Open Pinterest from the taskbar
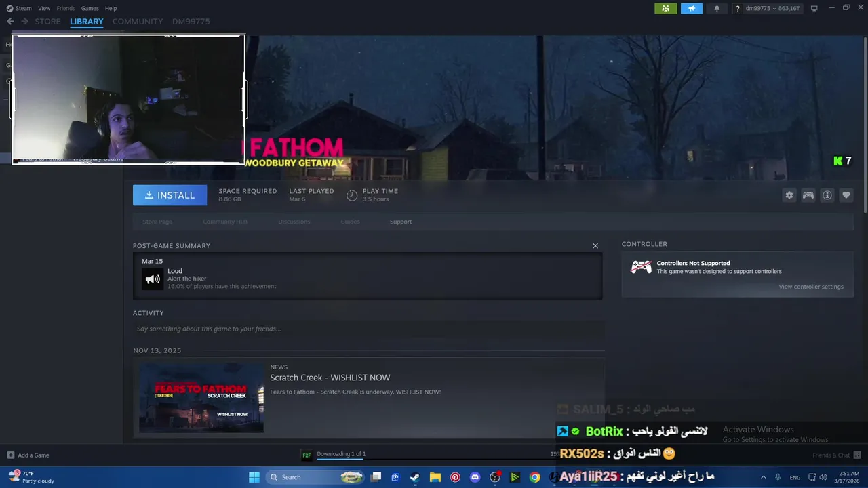This screenshot has width=868, height=488. click(455, 477)
